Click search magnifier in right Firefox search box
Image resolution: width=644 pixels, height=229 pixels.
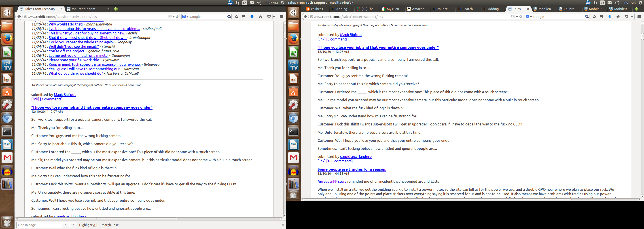pyautogui.click(x=587, y=17)
